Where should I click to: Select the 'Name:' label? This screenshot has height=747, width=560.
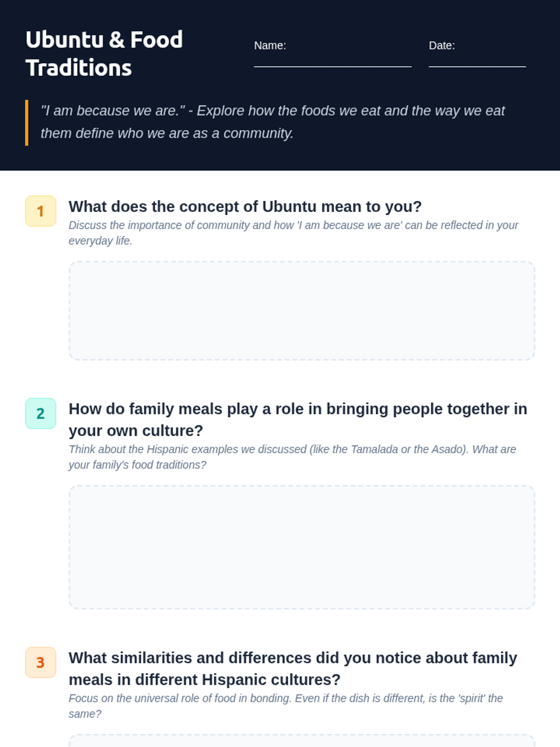point(270,46)
